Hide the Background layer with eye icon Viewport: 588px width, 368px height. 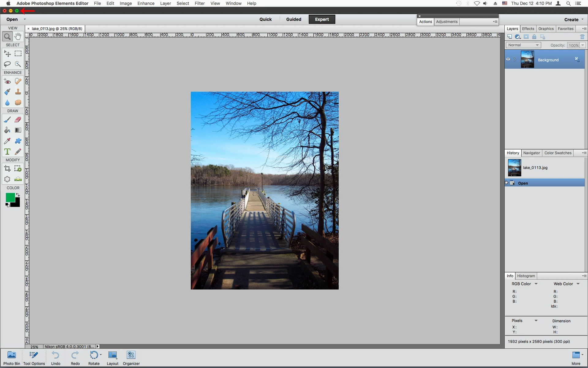pos(508,59)
